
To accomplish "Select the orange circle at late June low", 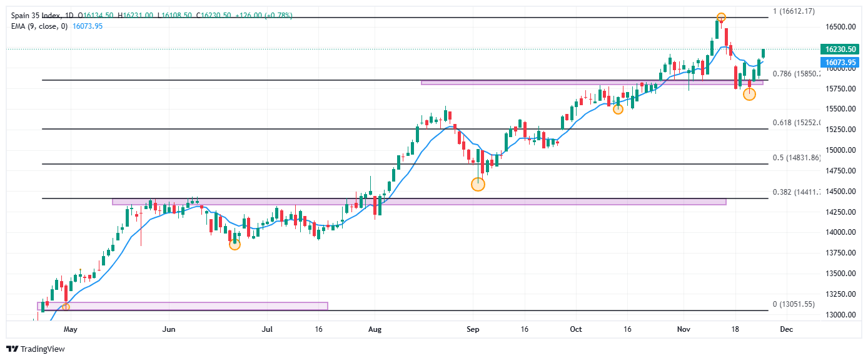I will [x=235, y=245].
